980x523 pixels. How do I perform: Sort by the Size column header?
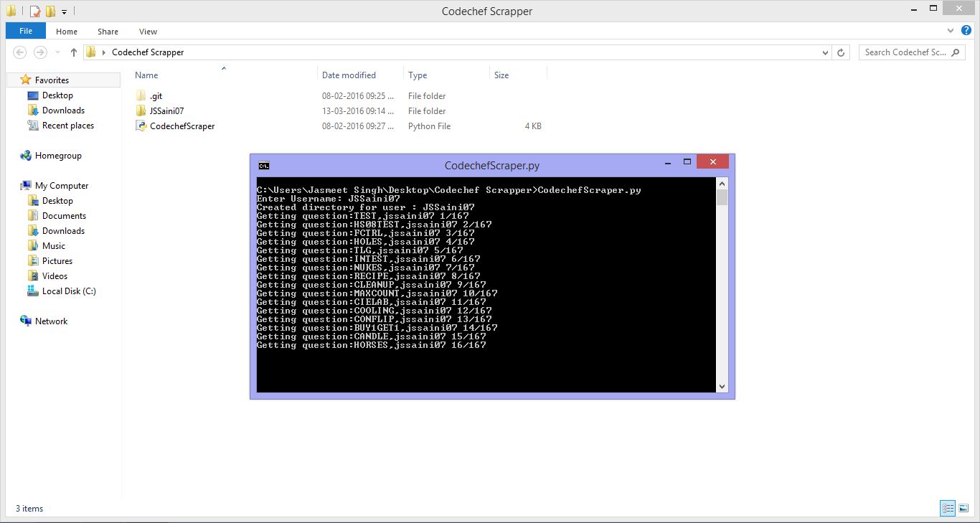pos(501,75)
